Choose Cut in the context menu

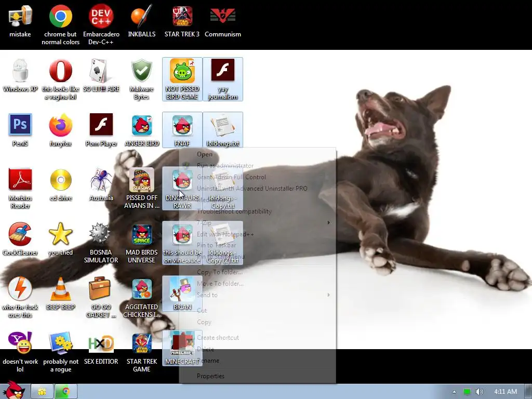pyautogui.click(x=258, y=311)
